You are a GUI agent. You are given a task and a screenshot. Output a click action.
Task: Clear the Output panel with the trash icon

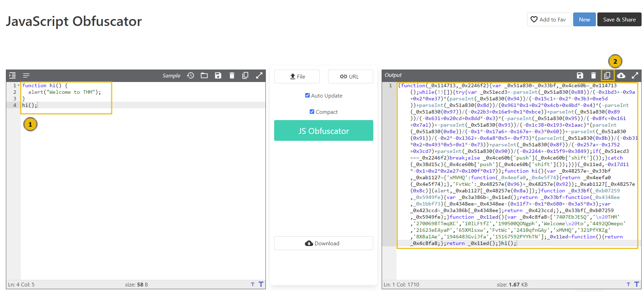(593, 75)
